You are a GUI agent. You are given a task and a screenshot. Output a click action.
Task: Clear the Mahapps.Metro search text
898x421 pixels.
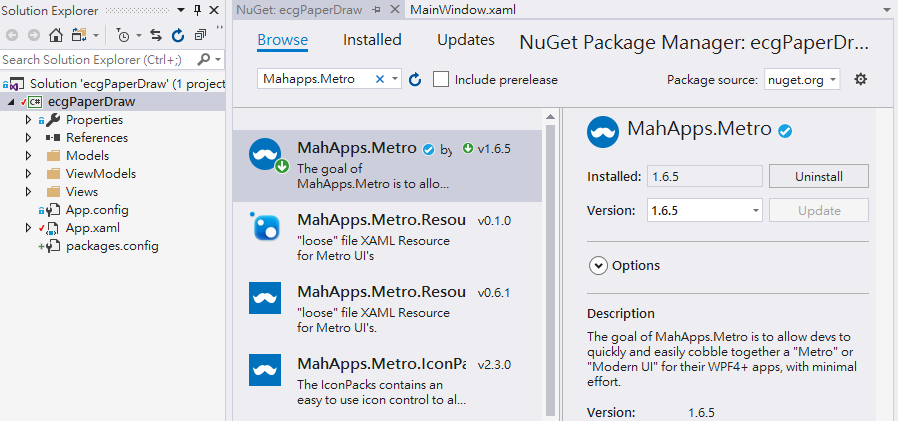[379, 79]
